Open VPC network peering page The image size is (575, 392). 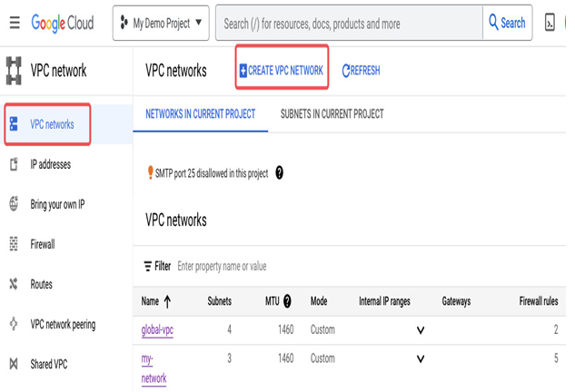click(63, 324)
